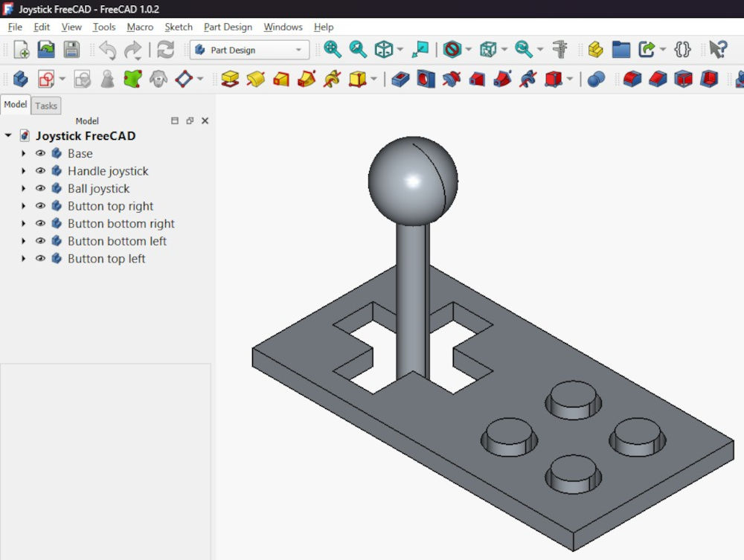Click the bounding box view icon
The height and width of the screenshot is (560, 744).
(488, 49)
